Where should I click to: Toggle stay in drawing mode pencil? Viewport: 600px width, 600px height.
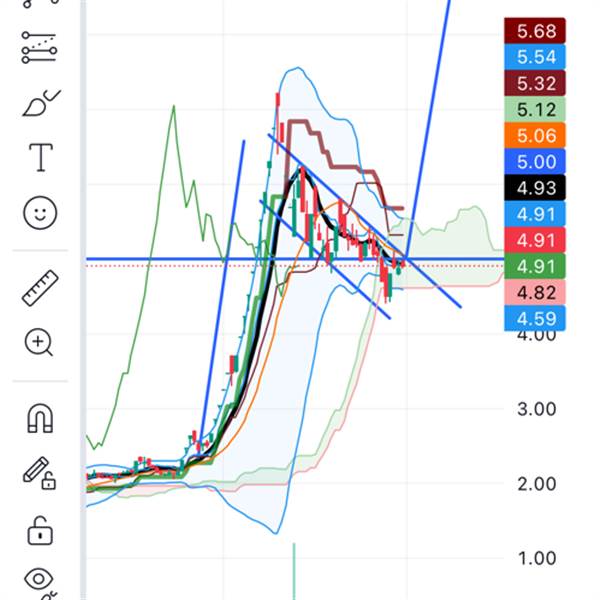pos(40,473)
